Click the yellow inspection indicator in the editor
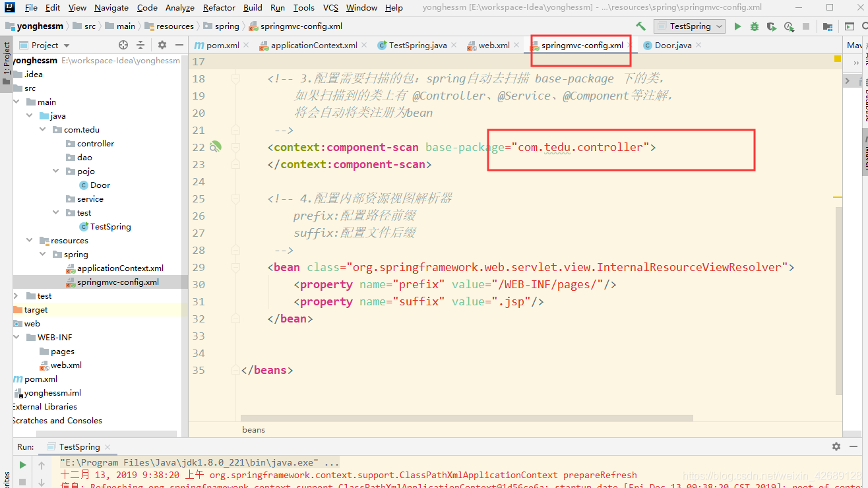Image resolution: width=868 pixels, height=488 pixels. (x=838, y=59)
